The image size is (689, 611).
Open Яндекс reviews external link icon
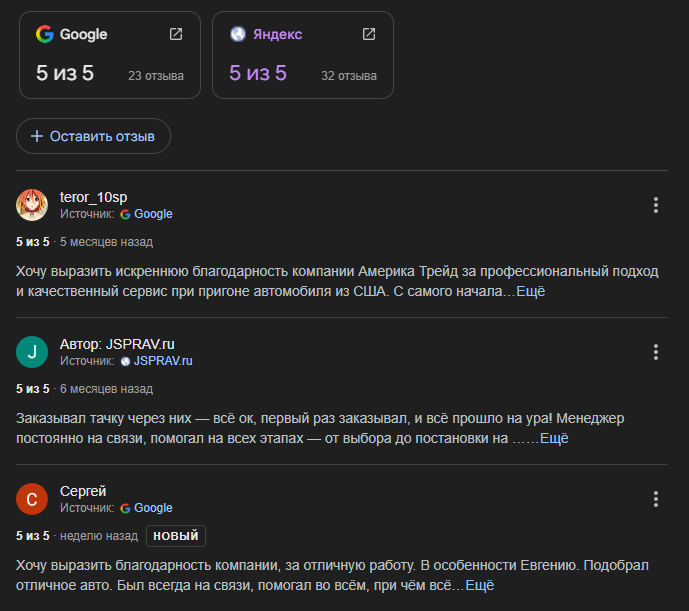coord(369,34)
